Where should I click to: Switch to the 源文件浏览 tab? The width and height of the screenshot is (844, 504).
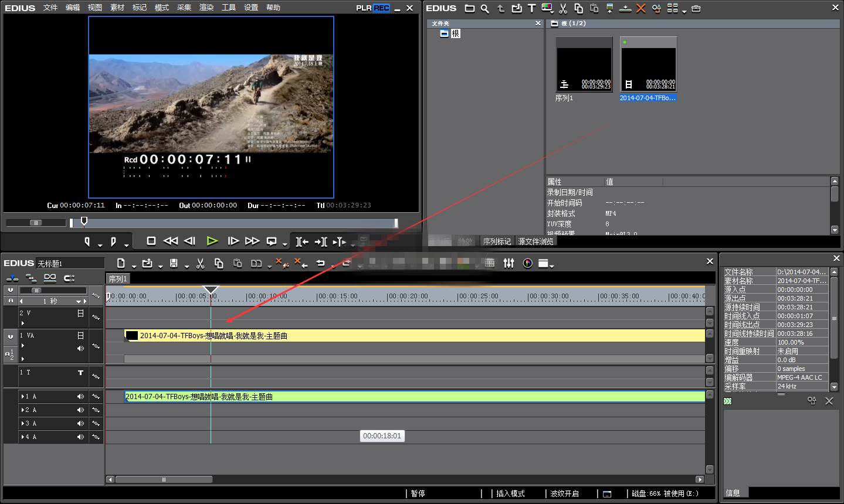535,241
